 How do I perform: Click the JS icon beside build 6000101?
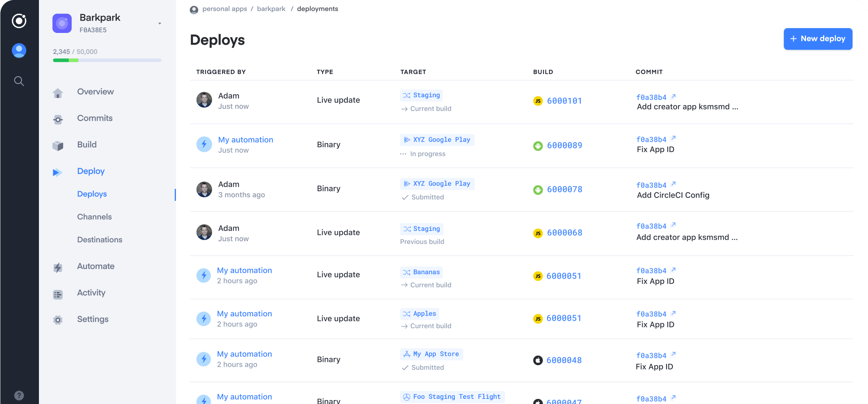coord(538,101)
